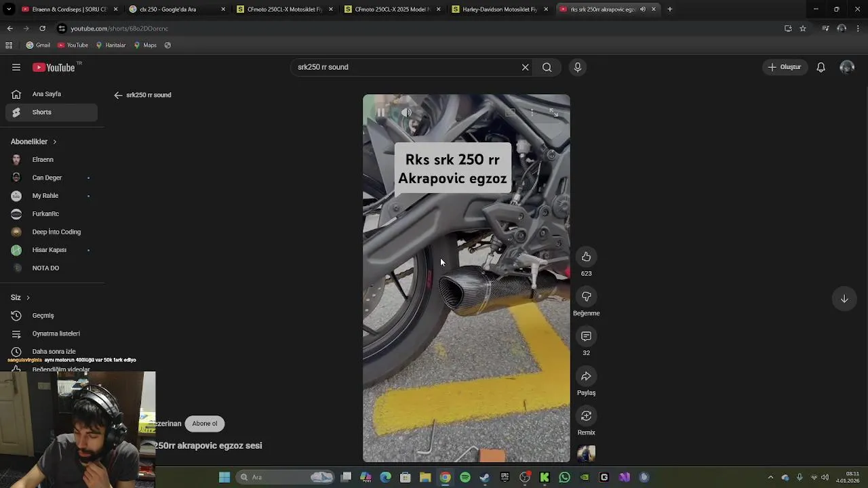Open the comments panel showing 32
Viewport: 868px width, 488px height.
point(586,336)
